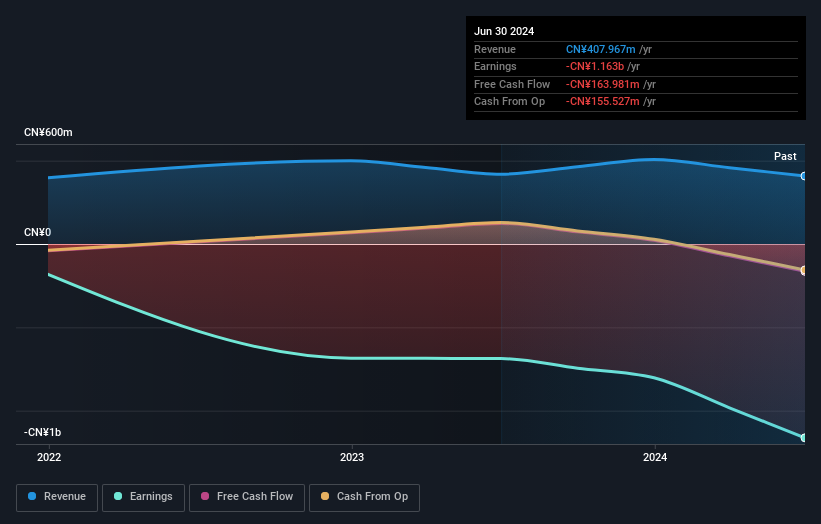Click the pink Free Cash Flow legend dot
The width and height of the screenshot is (821, 524).
point(205,496)
